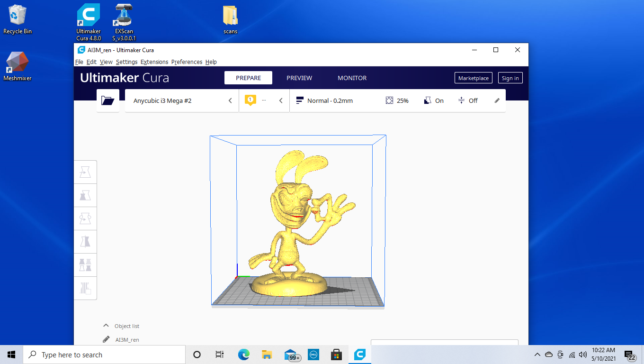The image size is (644, 364).
Task: Switch to the PREPARE stage
Action: (x=249, y=78)
